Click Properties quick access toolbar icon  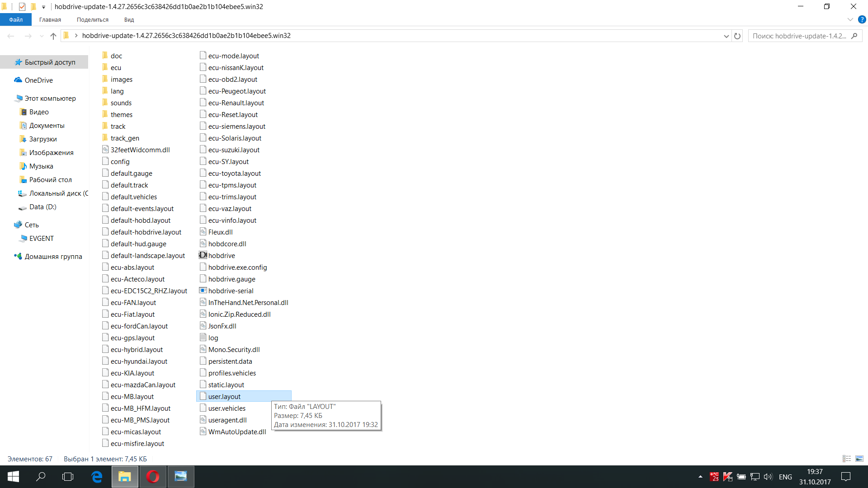(x=22, y=7)
